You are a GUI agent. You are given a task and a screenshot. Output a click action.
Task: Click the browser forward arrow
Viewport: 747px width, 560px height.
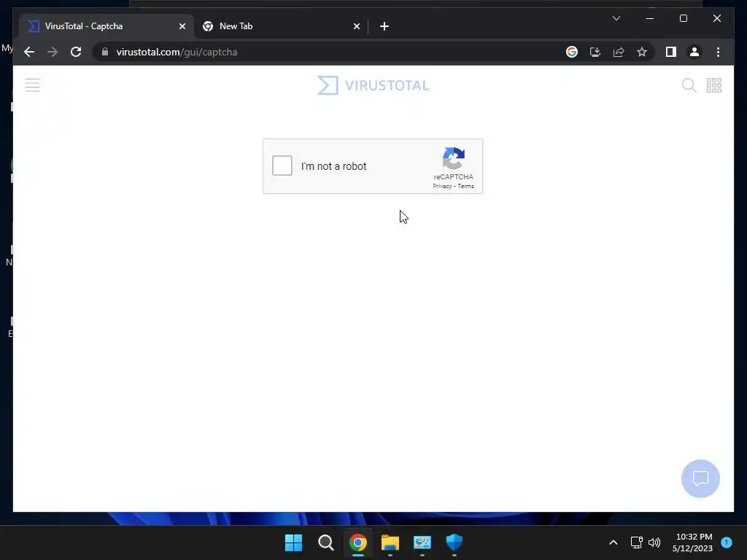click(53, 52)
